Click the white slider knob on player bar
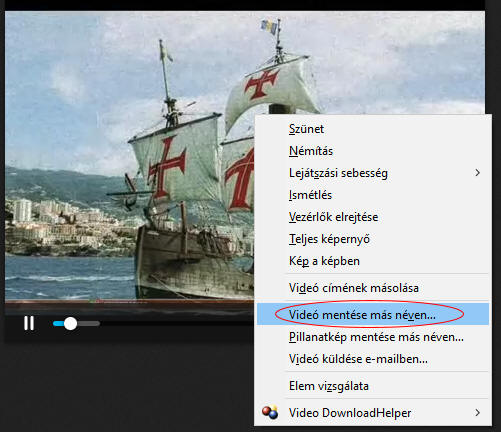The height and width of the screenshot is (432, 501). [70, 323]
